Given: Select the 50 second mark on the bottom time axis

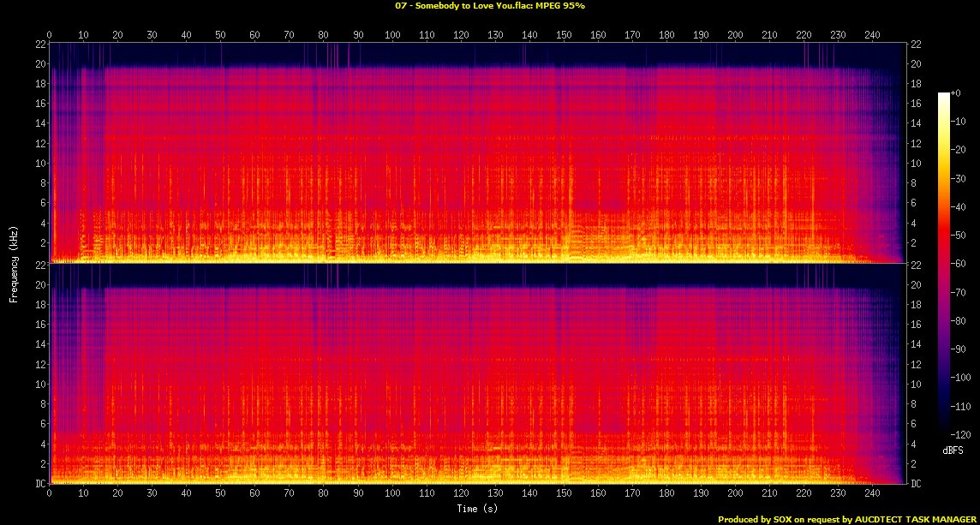Looking at the screenshot, I should 220,494.
